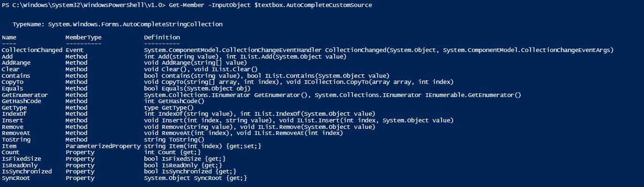The image size is (644, 187).
Task: Click the TypeName AutoCompleteStringCollection line
Action: point(118,24)
